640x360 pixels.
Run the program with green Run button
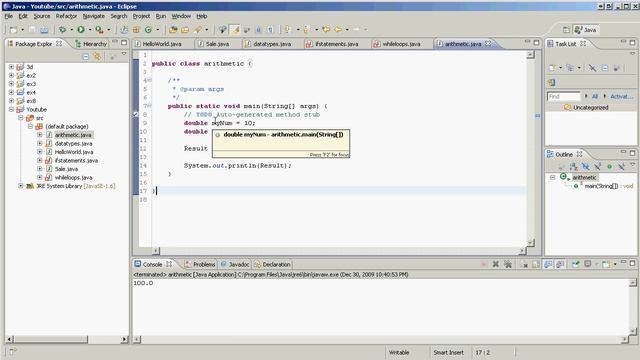point(81,29)
